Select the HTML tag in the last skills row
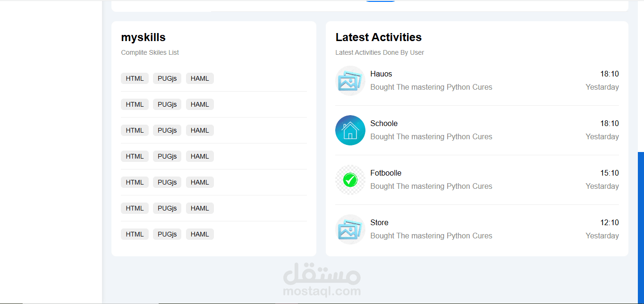644x304 pixels. [x=135, y=234]
